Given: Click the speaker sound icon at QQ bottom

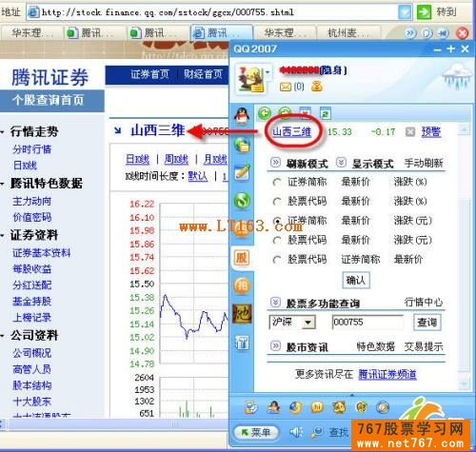Looking at the screenshot, I should click(x=296, y=432).
